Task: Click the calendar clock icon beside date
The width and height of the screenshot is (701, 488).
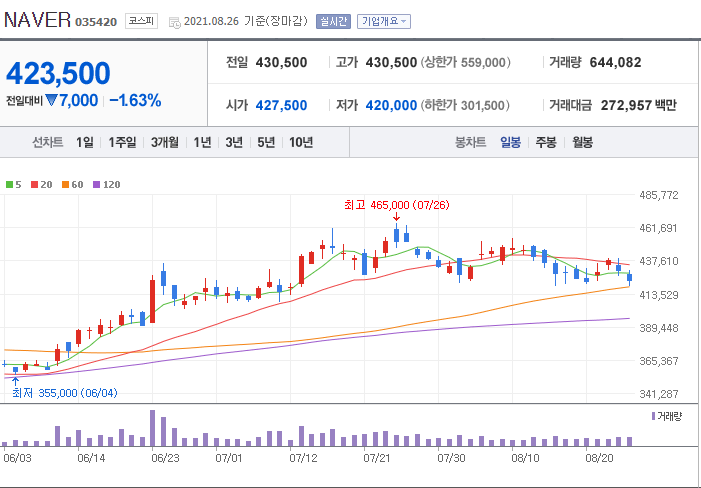Action: pyautogui.click(x=175, y=22)
